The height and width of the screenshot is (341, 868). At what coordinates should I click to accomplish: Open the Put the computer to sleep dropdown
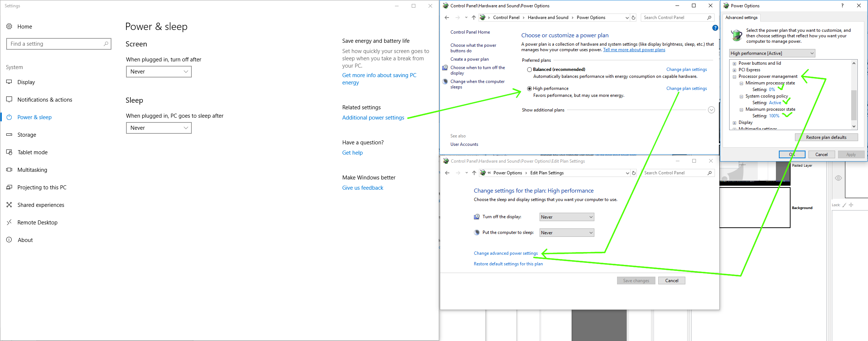[567, 233]
